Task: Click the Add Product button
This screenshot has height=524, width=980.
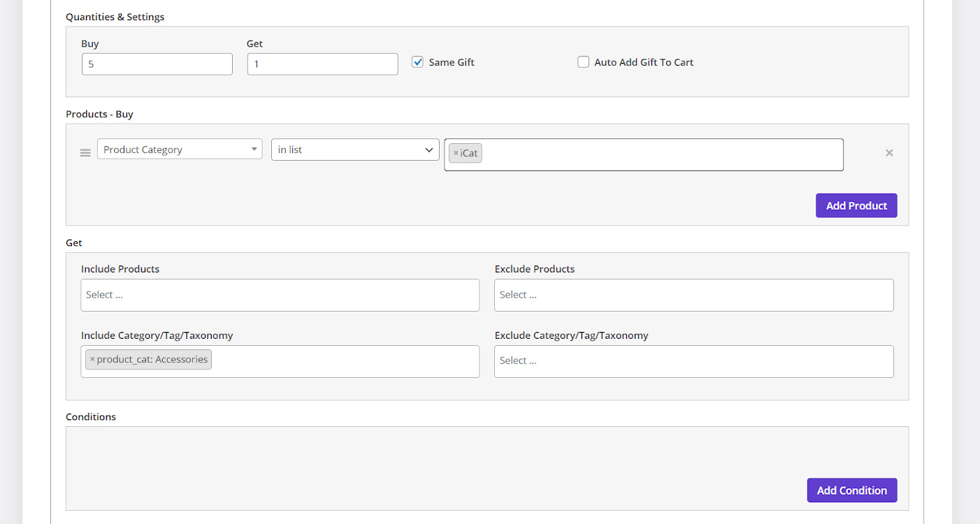Action: pyautogui.click(x=856, y=205)
